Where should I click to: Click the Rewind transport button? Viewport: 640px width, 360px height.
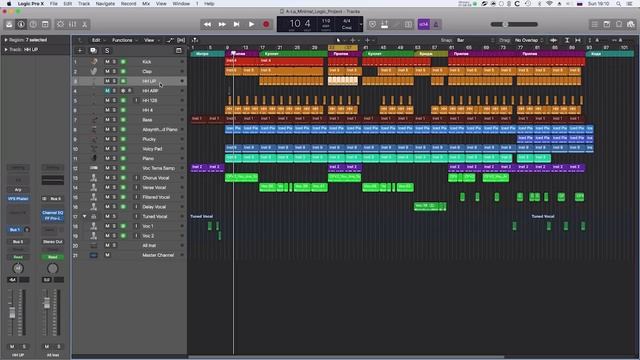[207, 24]
